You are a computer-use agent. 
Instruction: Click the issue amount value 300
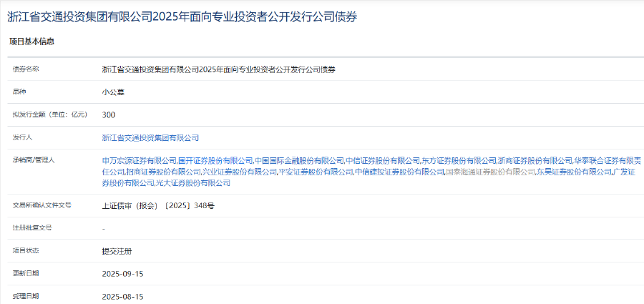(x=109, y=115)
